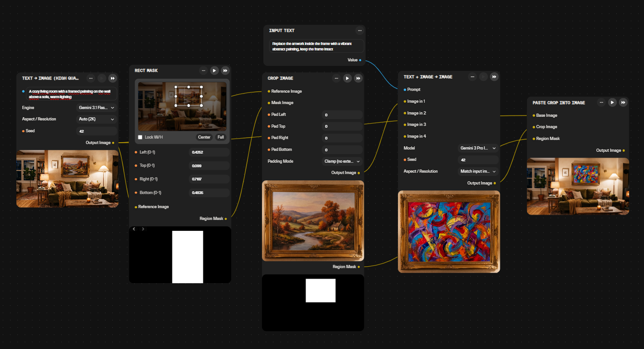
Task: Open the Engine dropdown Gemini 3.1 Flash
Action: tap(96, 108)
